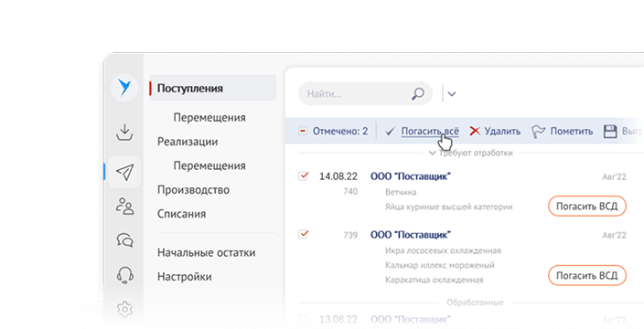Open the chat bubbles sidebar icon
Screen dimensions: 644x329
124,240
